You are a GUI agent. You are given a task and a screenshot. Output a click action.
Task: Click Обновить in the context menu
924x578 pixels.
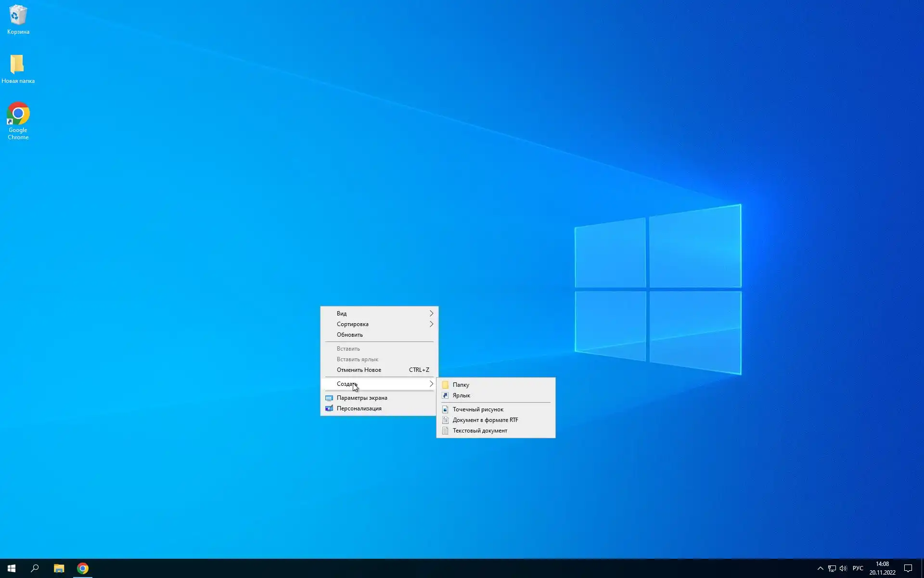coord(350,335)
